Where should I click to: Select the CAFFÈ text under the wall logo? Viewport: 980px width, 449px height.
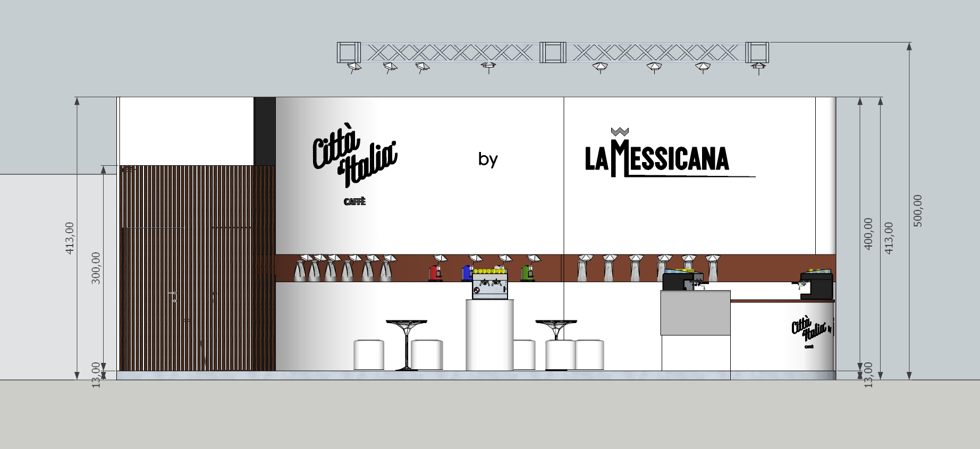point(354,202)
